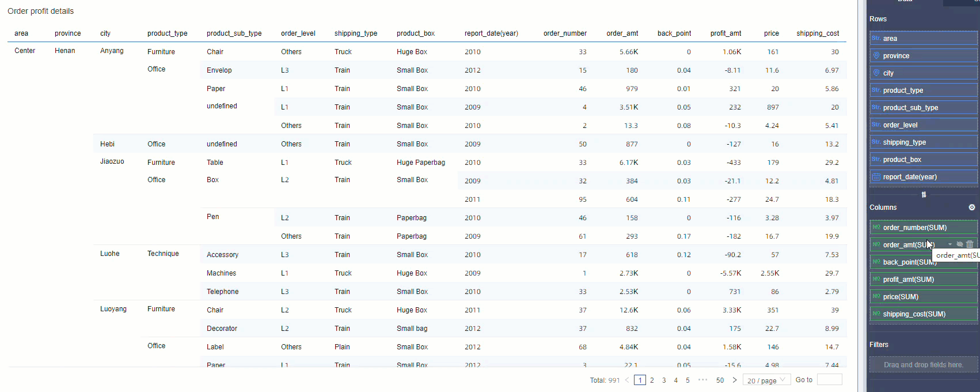Screen dimensions: 980x392
Task: Click the Luoyang city cell
Action: [x=113, y=309]
